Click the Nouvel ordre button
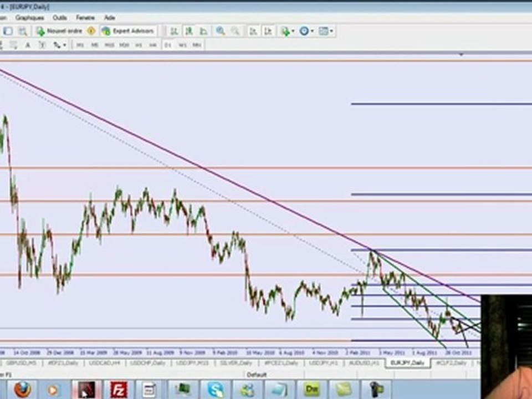The width and height of the screenshot is (532, 399). [x=59, y=31]
